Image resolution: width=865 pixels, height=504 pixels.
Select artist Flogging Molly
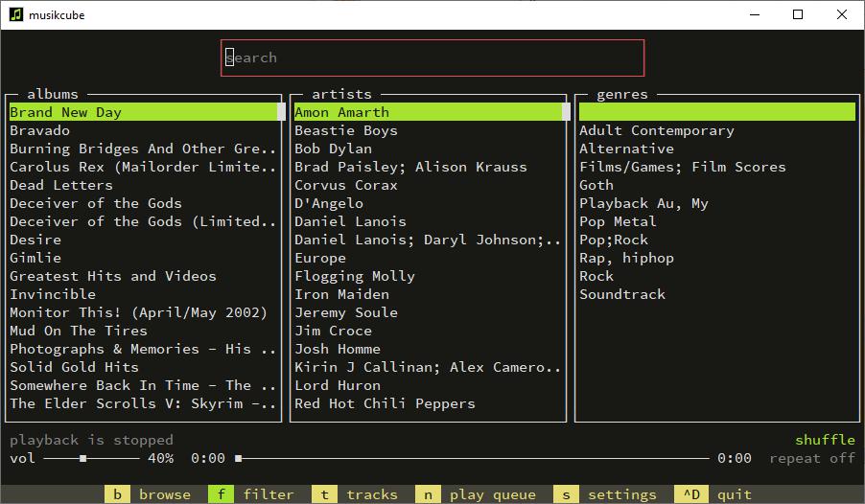(428, 276)
